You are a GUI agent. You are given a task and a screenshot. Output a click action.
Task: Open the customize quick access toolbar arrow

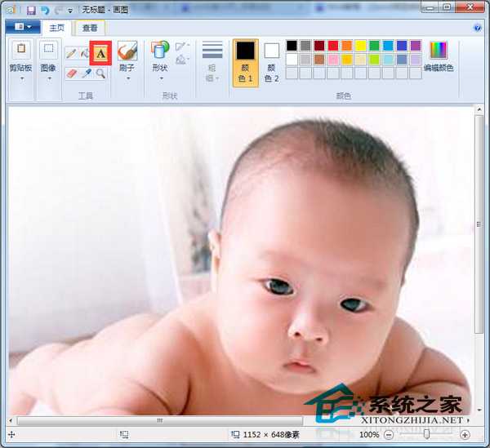[70, 11]
